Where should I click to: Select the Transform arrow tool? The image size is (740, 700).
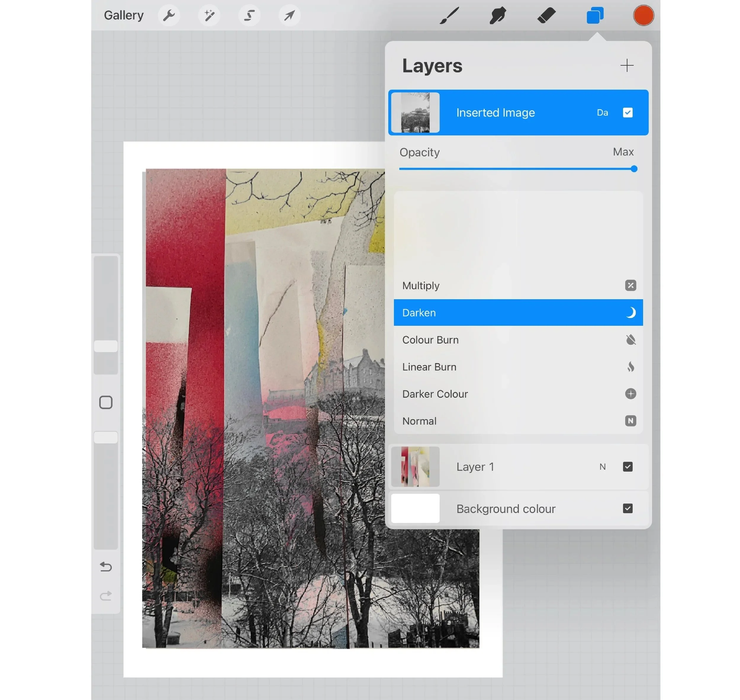(x=289, y=16)
